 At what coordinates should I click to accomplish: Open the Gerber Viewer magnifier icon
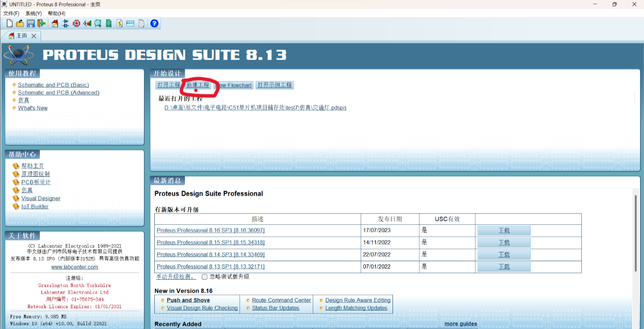(x=98, y=23)
